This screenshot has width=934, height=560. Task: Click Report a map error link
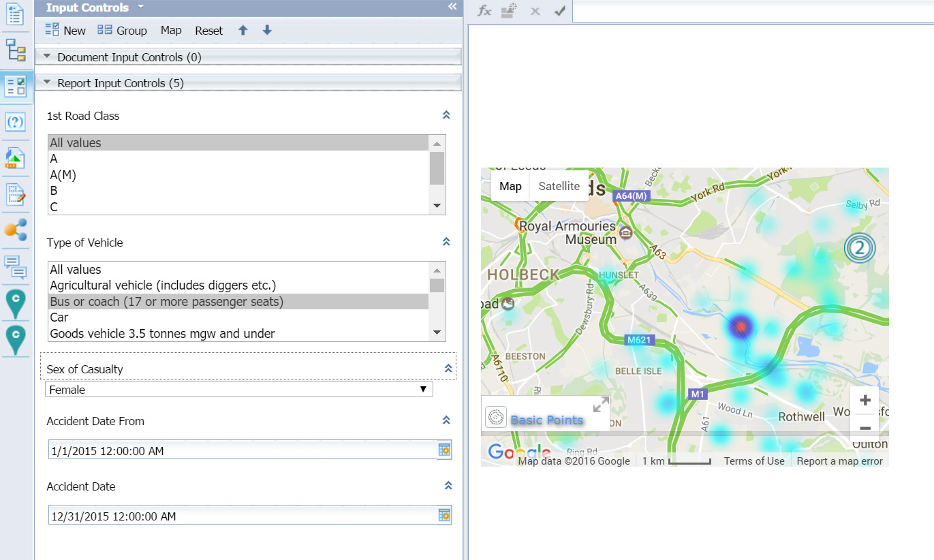tap(839, 461)
